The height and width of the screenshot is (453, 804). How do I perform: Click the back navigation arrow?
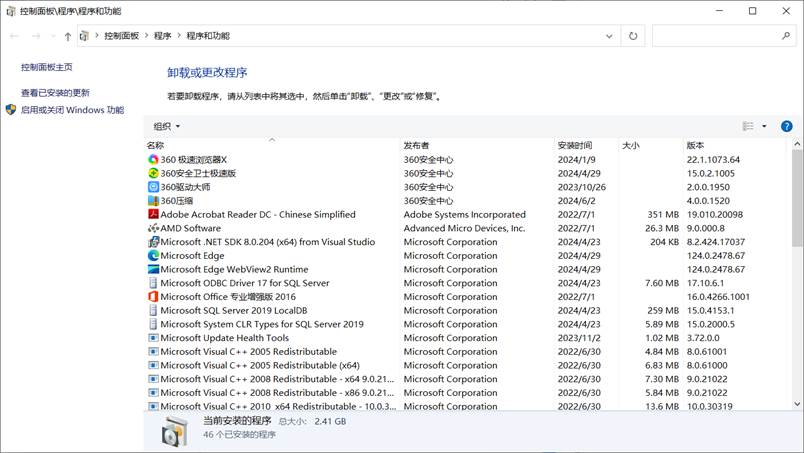pyautogui.click(x=14, y=36)
